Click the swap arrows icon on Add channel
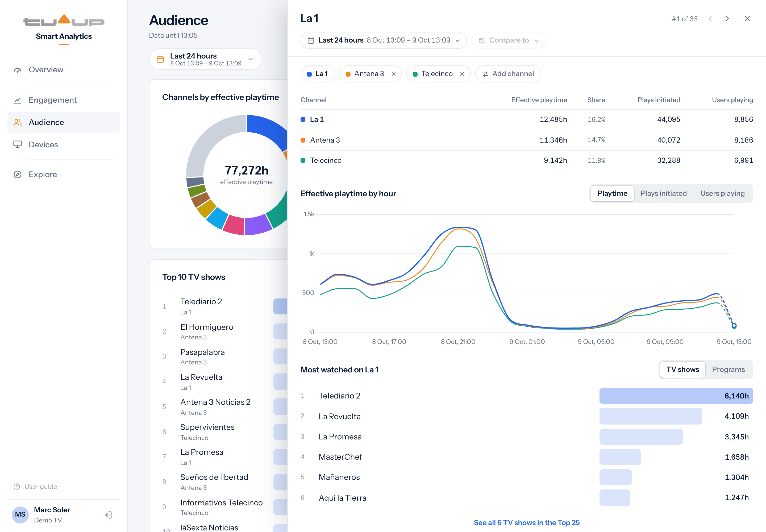The width and height of the screenshot is (766, 532). click(x=485, y=74)
